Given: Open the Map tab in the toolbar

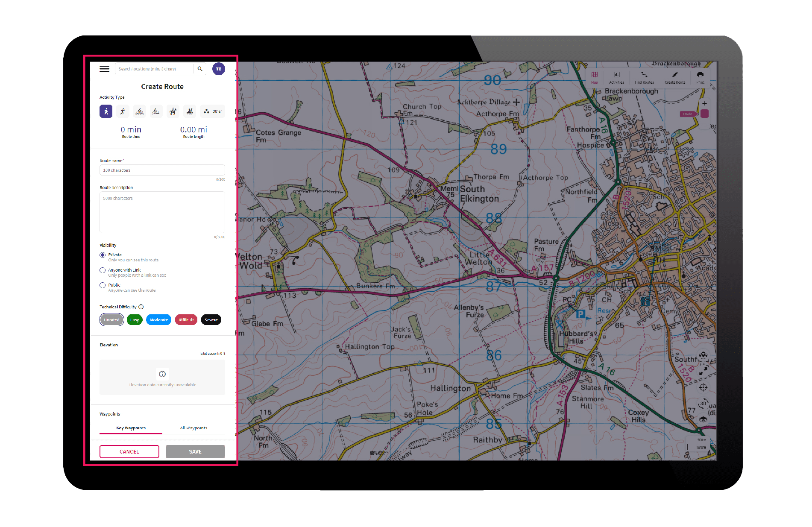Looking at the screenshot, I should point(595,78).
